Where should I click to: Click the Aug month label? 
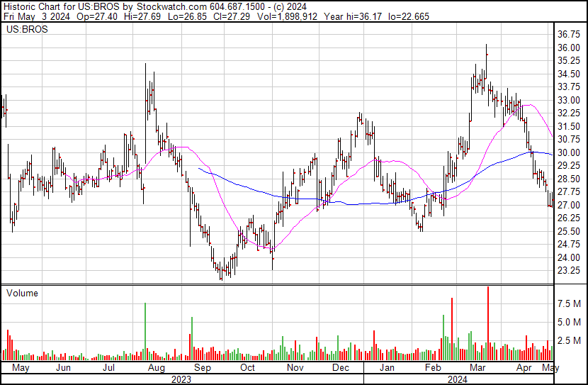point(157,368)
